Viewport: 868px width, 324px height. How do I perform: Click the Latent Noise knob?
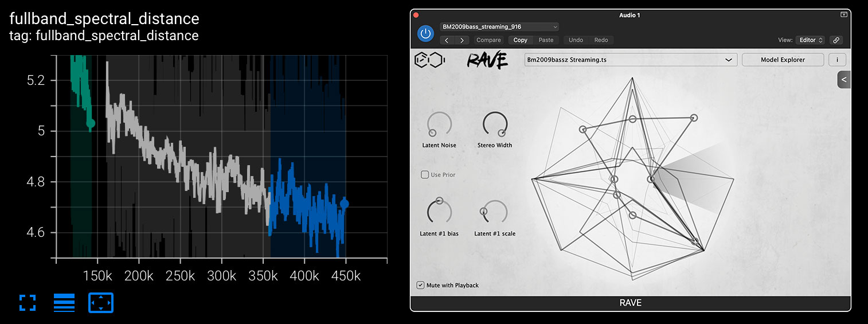(x=439, y=124)
